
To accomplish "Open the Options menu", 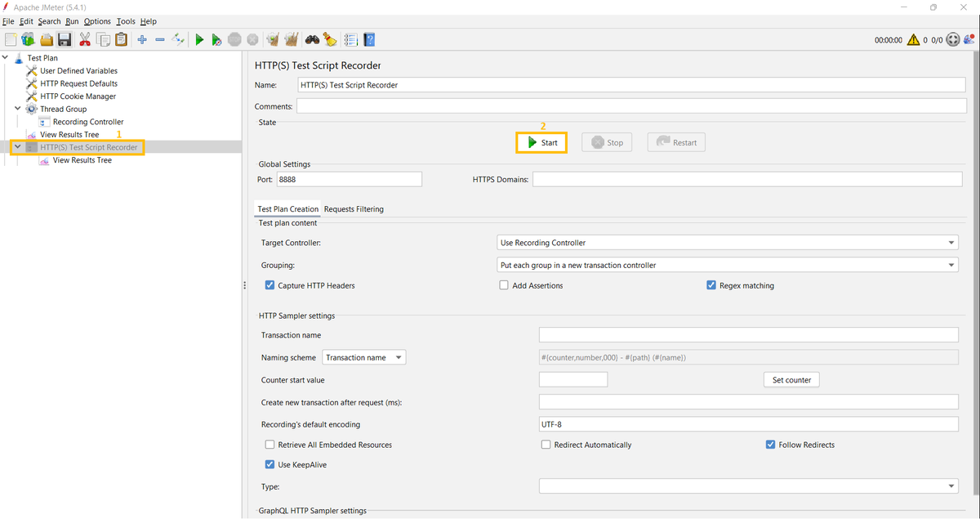I will click(97, 21).
